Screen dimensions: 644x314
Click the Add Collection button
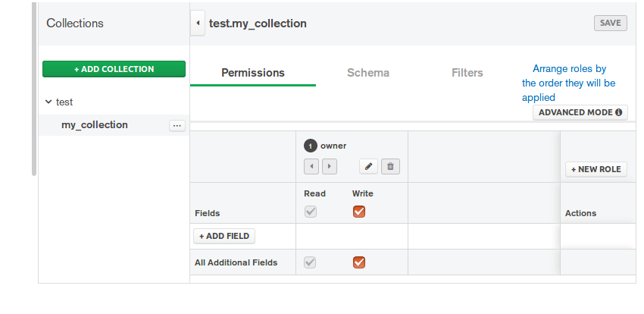114,69
